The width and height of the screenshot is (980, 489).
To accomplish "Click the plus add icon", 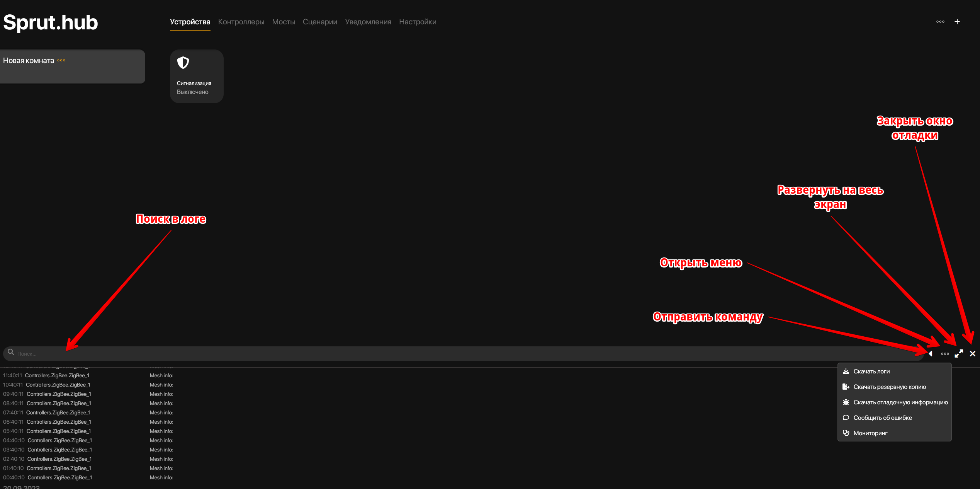I will (x=957, y=22).
